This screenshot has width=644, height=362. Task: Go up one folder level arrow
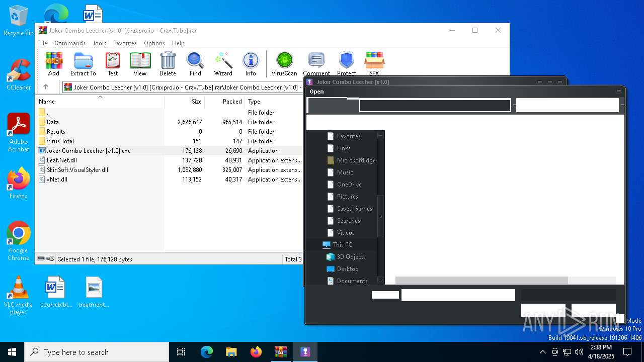click(46, 87)
